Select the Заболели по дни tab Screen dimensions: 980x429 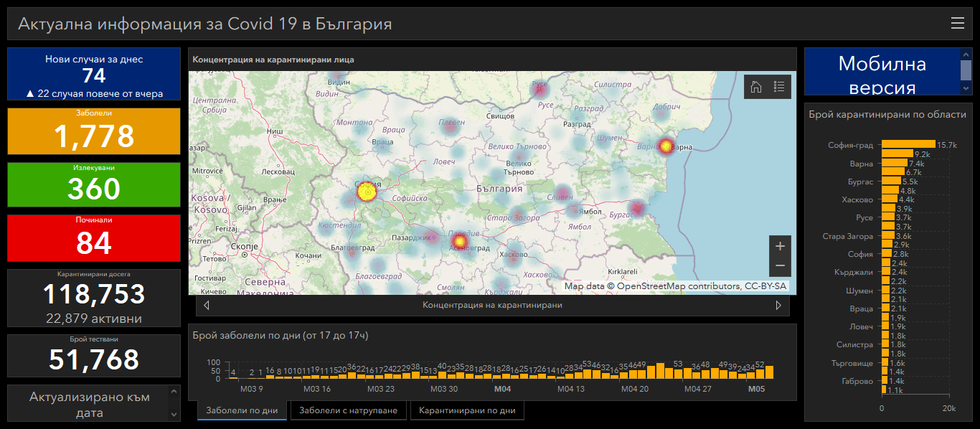(x=242, y=411)
